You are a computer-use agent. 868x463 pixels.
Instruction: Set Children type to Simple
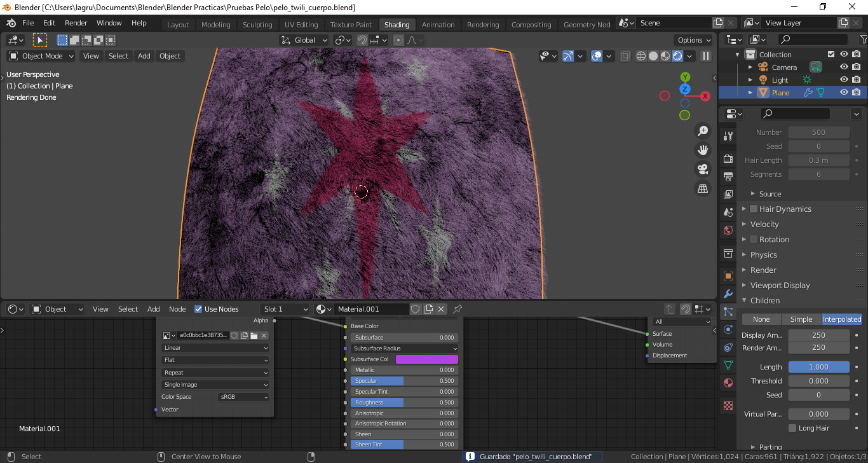tap(801, 319)
